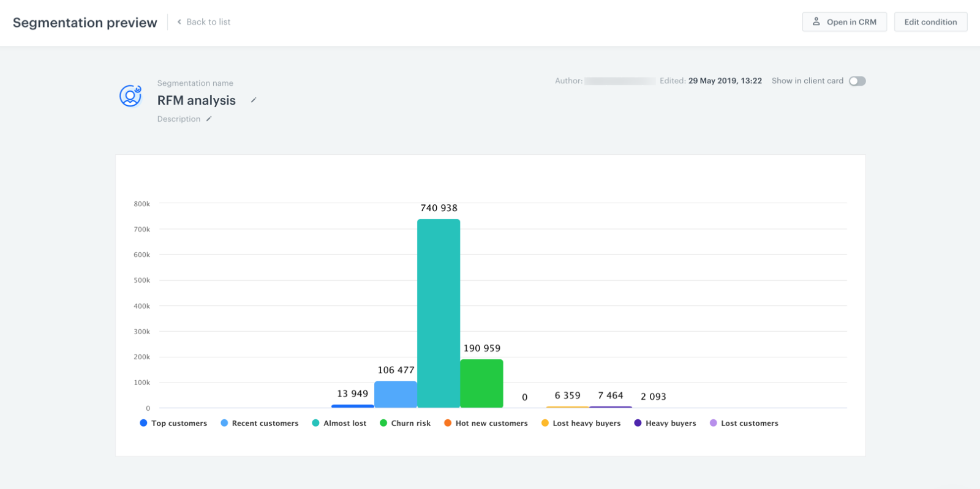The height and width of the screenshot is (489, 980).
Task: Click pencil icon next to RFM analysis
Action: [254, 100]
